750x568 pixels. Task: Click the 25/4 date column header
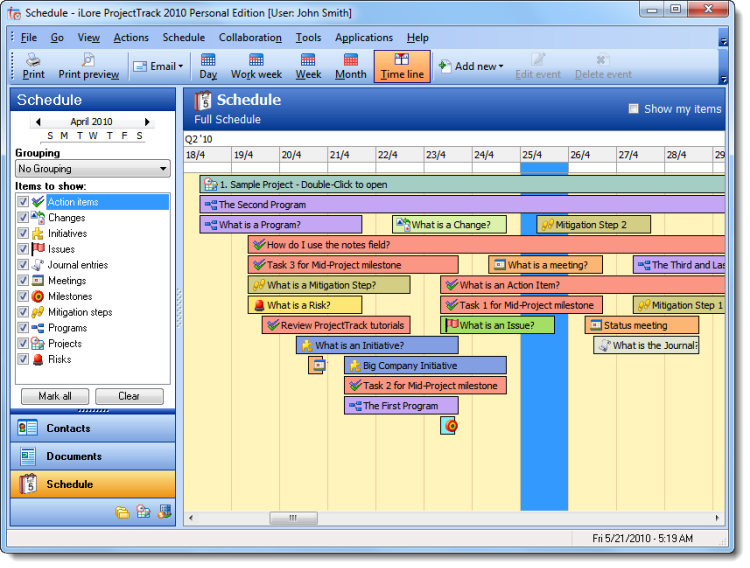(x=544, y=155)
